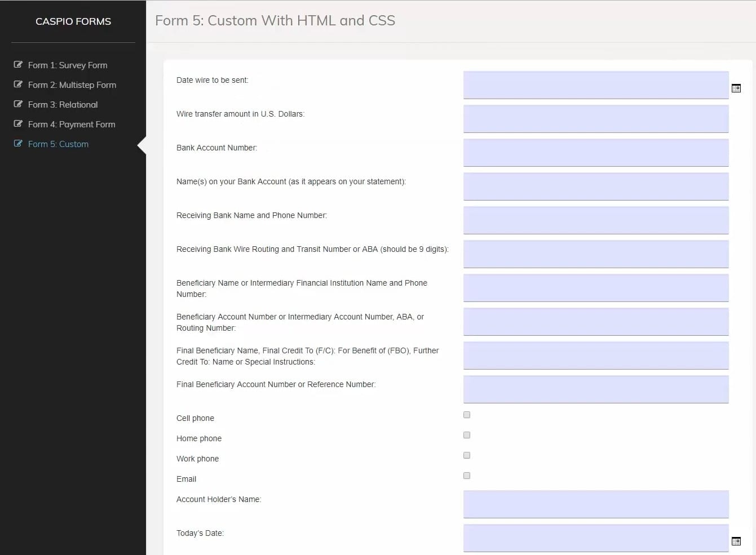
Task: Tick the Work phone checkbox
Action: click(467, 455)
